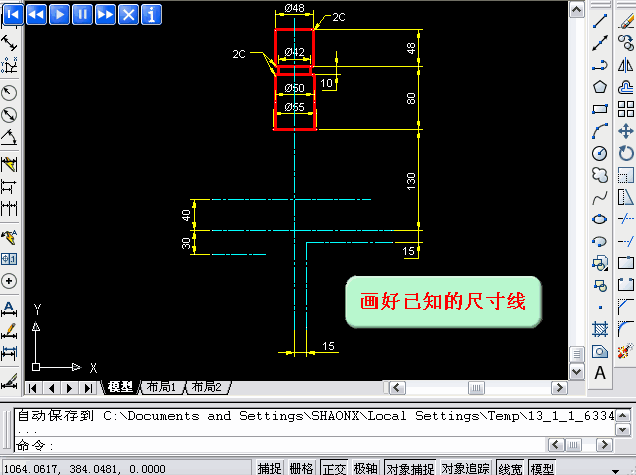Click the drawing area vertical scroll down arrow
Screen dimensions: 636x475
[576, 372]
